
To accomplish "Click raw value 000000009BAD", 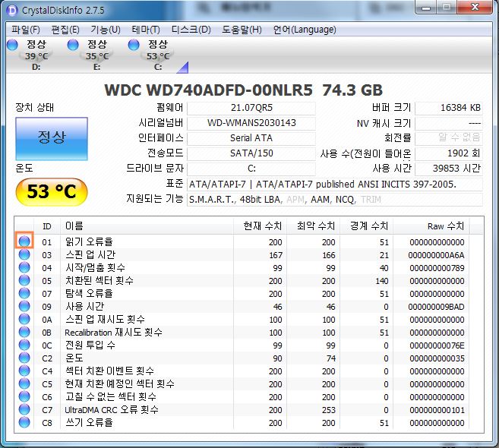I will pos(436,307).
